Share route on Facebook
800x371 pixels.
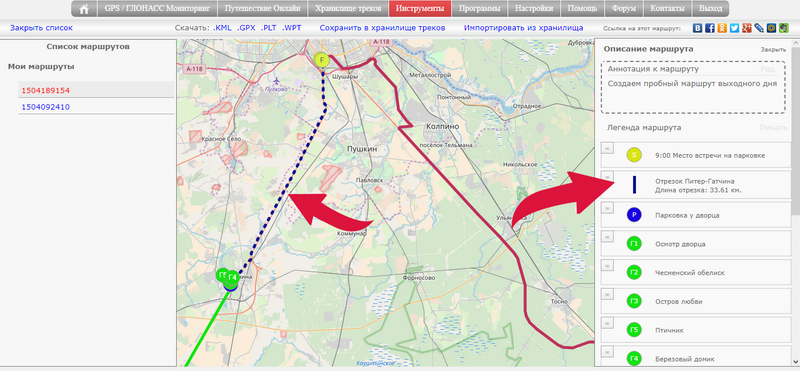coord(710,28)
